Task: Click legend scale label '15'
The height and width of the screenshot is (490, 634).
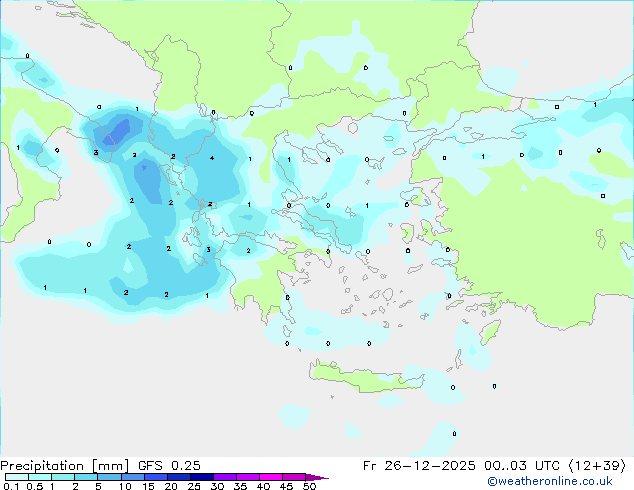Action: coord(148,486)
